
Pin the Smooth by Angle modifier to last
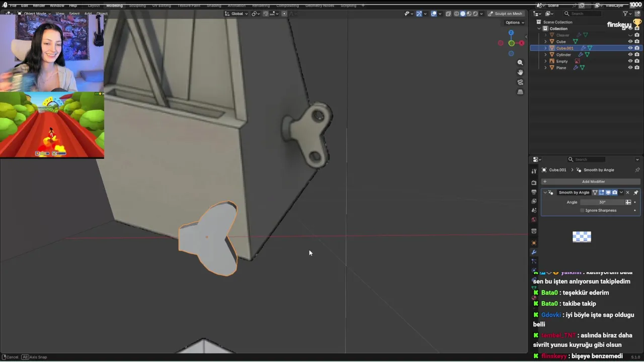tap(635, 193)
